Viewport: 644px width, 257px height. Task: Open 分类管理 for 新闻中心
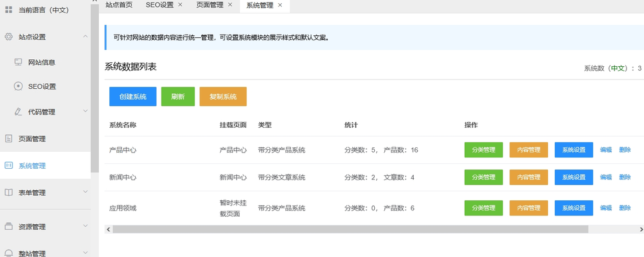click(x=484, y=177)
